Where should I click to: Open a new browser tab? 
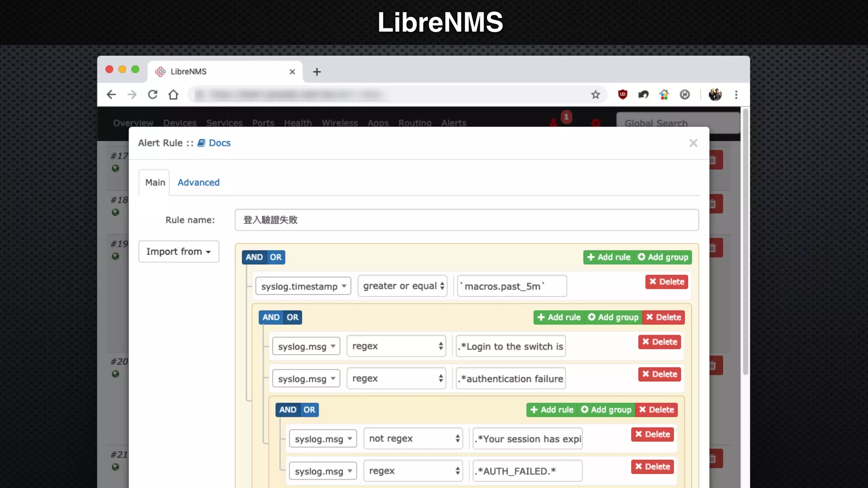point(317,72)
